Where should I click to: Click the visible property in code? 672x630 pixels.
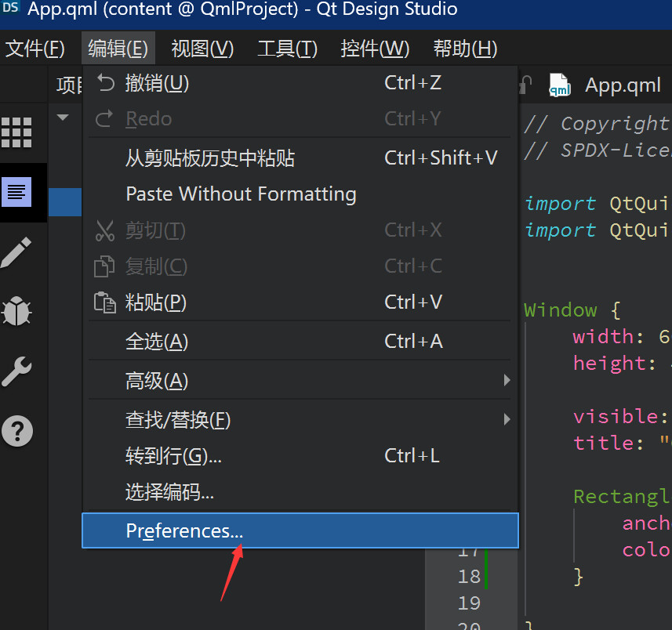615,416
